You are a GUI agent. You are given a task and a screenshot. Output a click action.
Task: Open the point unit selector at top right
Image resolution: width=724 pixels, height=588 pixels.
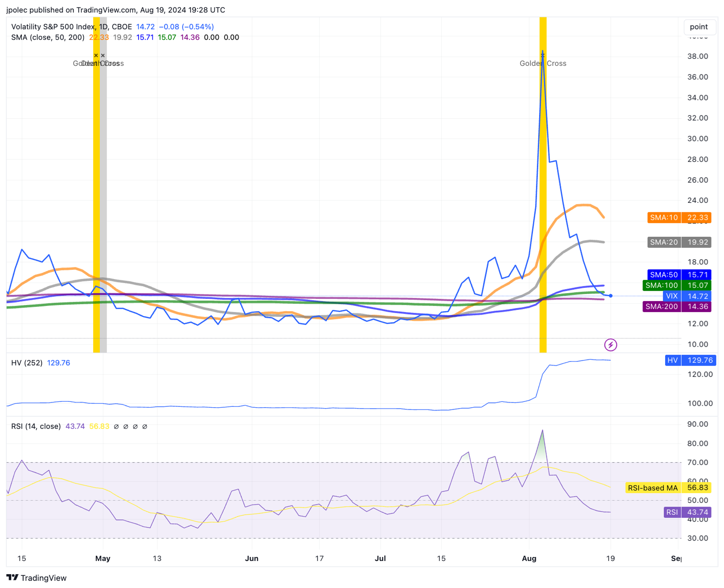(699, 27)
